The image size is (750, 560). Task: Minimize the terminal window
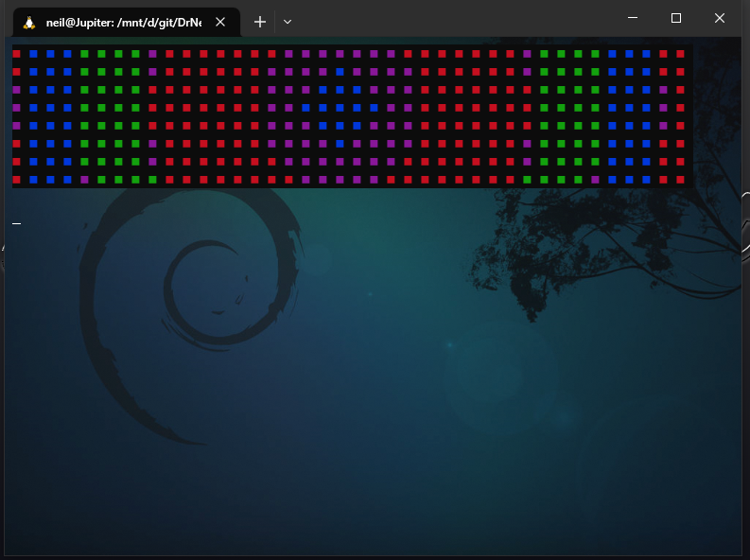[x=633, y=18]
